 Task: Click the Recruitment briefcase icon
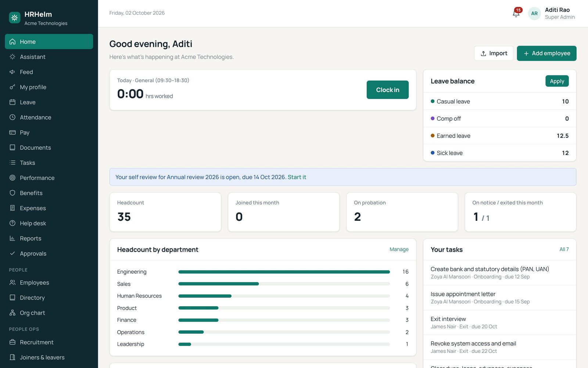click(x=12, y=342)
